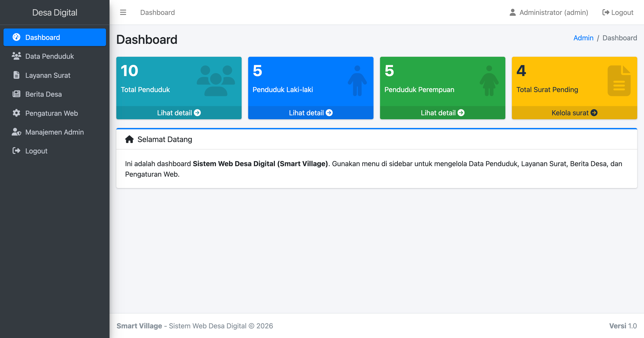The image size is (644, 338).
Task: Click the Layanan Surat document icon
Action: tap(16, 75)
